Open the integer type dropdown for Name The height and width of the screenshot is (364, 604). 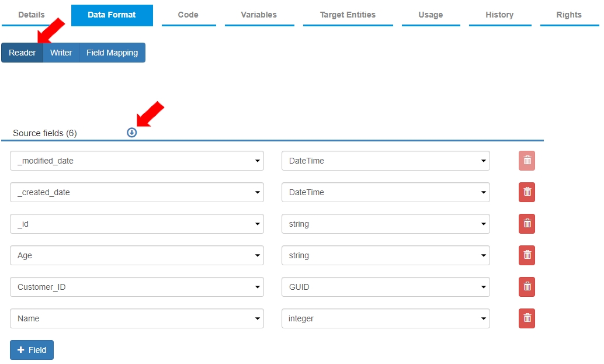coord(386,318)
